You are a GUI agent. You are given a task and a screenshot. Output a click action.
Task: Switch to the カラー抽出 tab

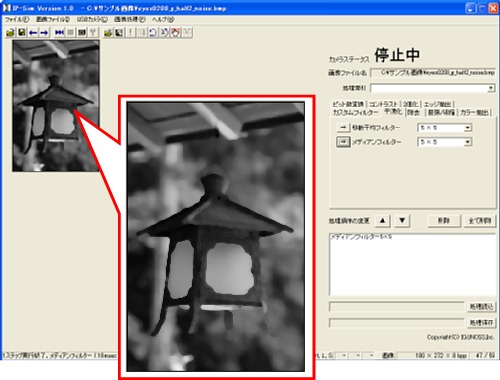point(474,113)
